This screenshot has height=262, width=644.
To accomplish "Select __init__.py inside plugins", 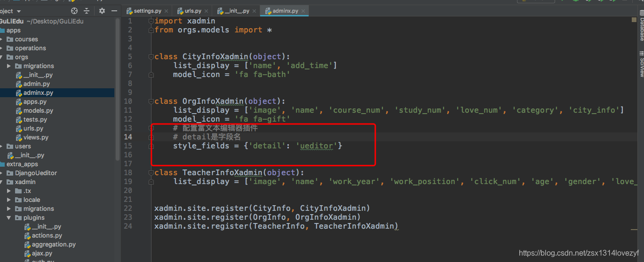I will point(47,227).
